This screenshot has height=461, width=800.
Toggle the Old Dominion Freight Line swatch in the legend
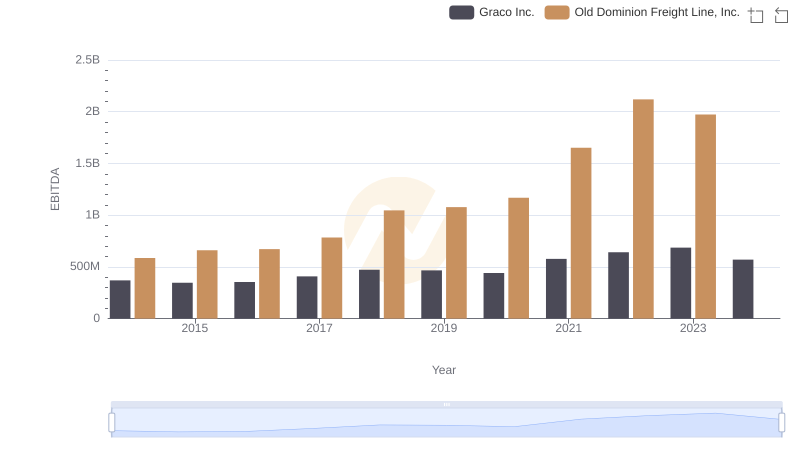[557, 12]
